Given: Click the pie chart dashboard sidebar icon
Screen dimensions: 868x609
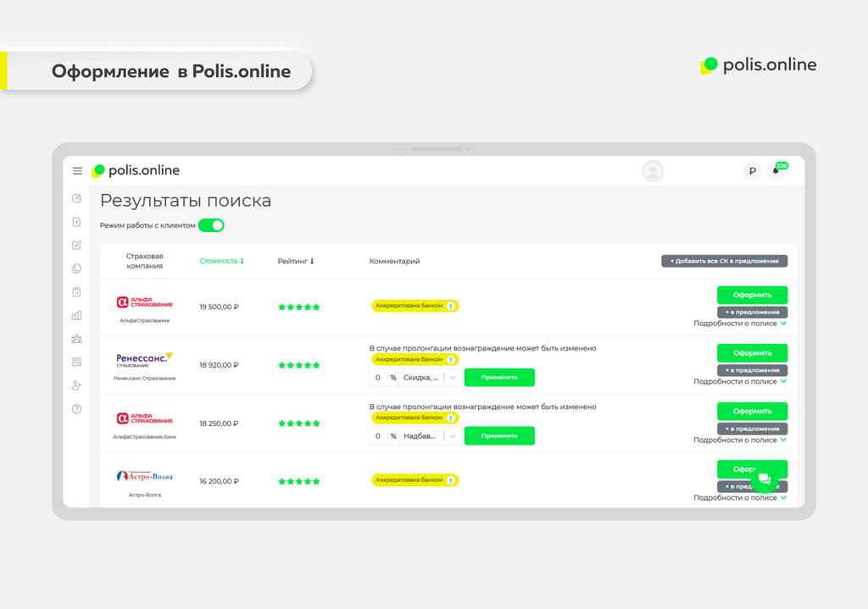Looking at the screenshot, I should [x=77, y=198].
